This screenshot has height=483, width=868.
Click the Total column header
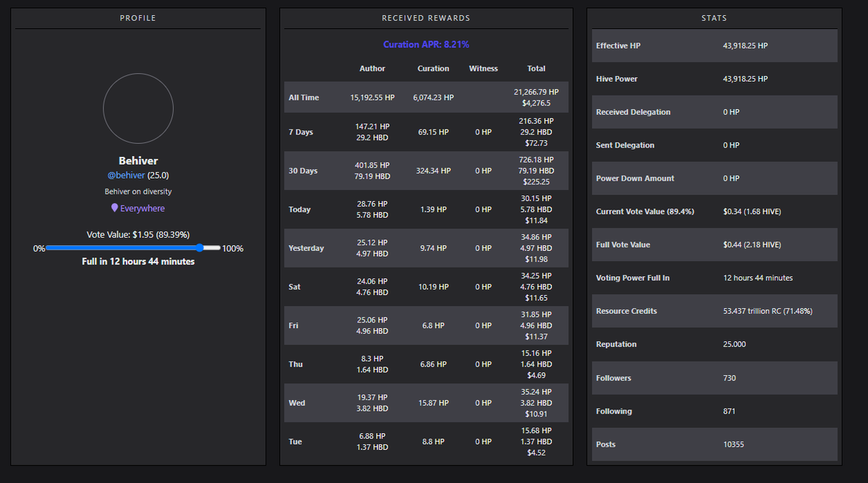(536, 69)
